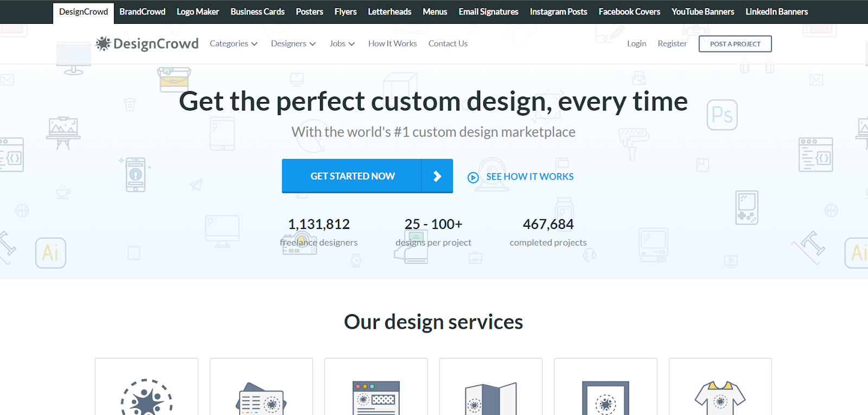
Task: Expand the Jobs dropdown
Action: [x=342, y=44]
